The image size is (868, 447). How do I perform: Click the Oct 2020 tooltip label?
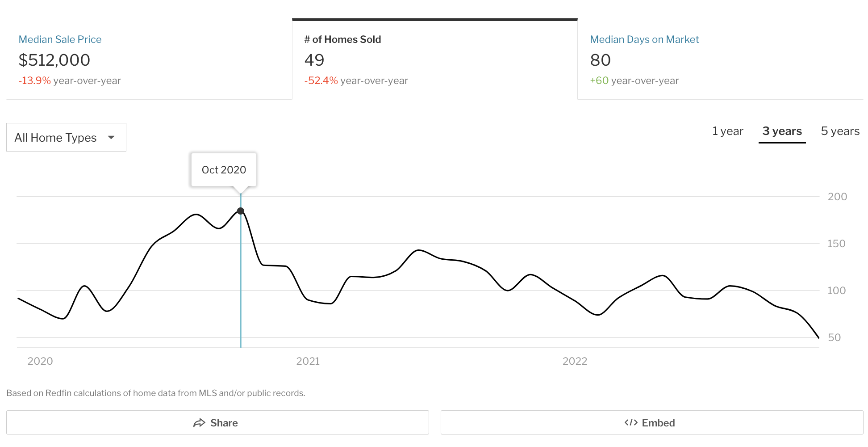pos(224,170)
